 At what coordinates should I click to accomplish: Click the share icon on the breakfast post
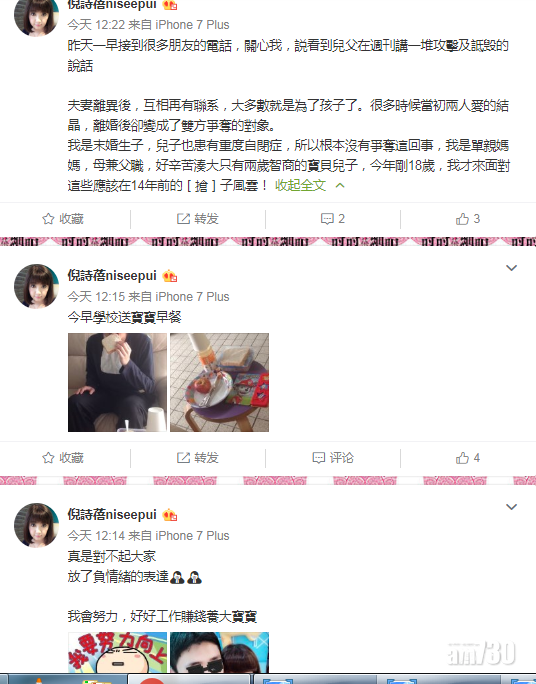(183, 458)
